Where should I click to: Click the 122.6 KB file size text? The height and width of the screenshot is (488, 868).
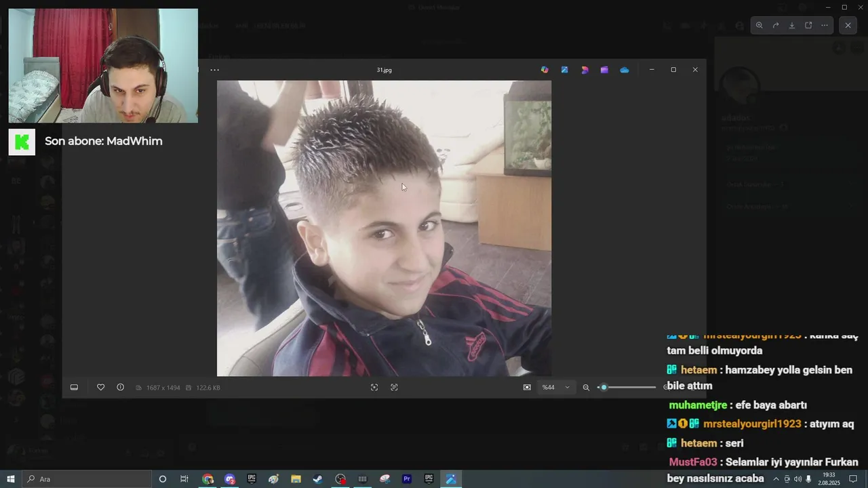(x=208, y=388)
